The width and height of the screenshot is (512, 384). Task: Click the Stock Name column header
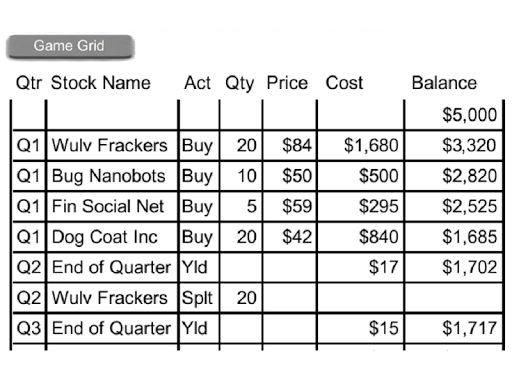tap(101, 83)
